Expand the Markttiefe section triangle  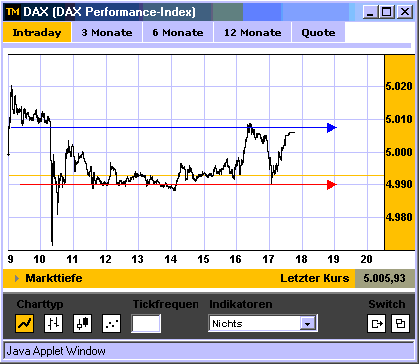click(x=17, y=278)
